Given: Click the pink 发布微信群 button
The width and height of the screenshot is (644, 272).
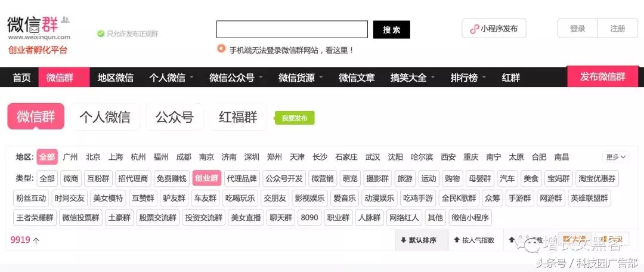Looking at the screenshot, I should click(602, 76).
